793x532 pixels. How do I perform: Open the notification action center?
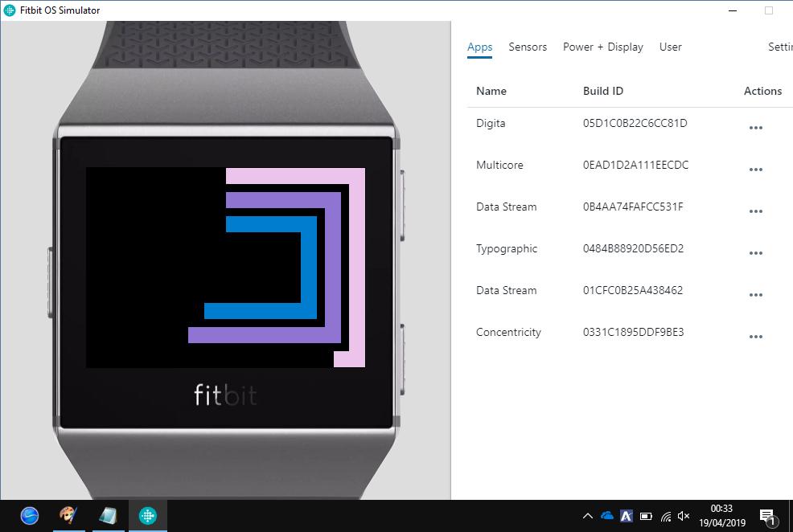click(768, 517)
